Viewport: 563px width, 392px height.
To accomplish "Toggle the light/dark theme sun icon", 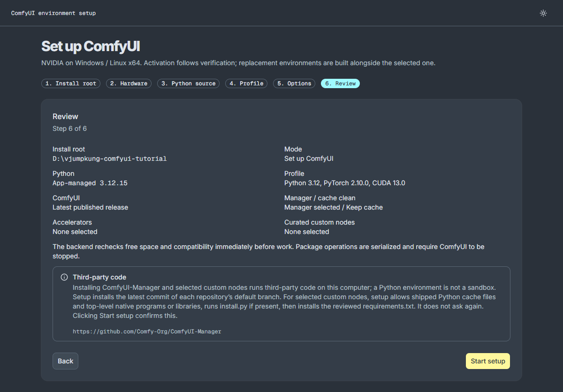I will [543, 13].
